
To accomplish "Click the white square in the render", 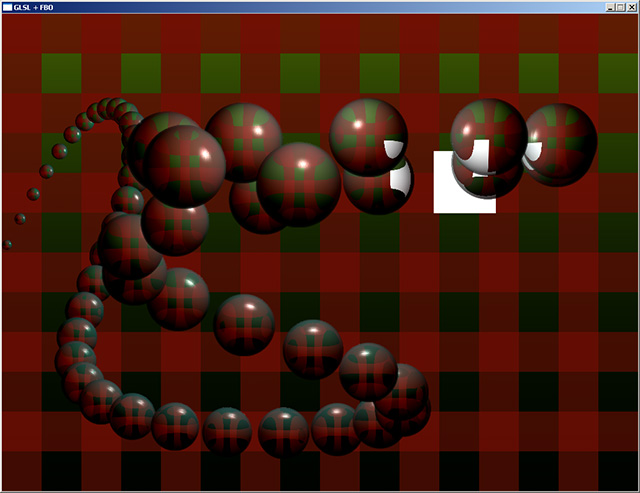I will (464, 182).
